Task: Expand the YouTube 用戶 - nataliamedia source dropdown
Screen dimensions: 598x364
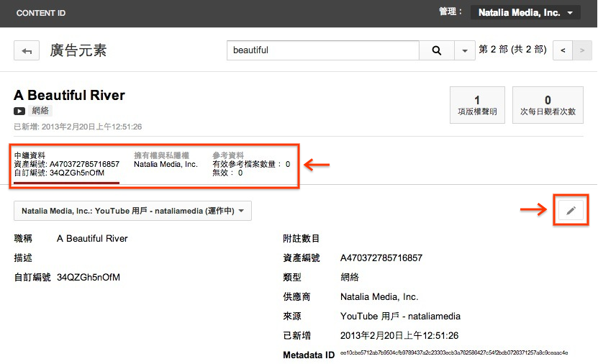Action: [132, 211]
